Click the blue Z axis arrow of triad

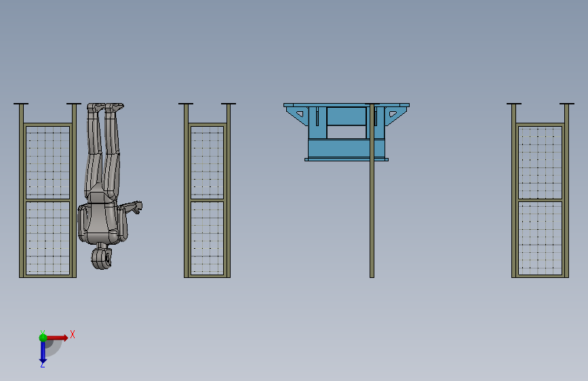[43, 353]
